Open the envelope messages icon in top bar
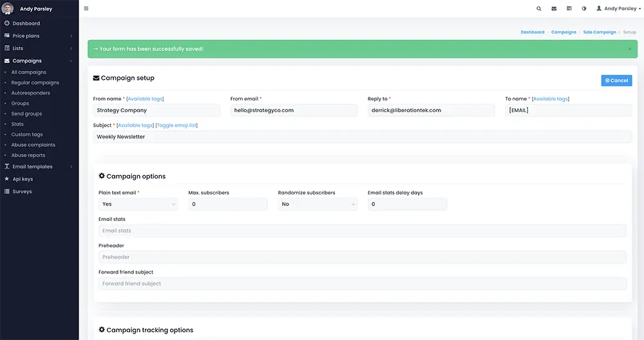Screen dimensions: 644x340 pyautogui.click(x=554, y=8)
